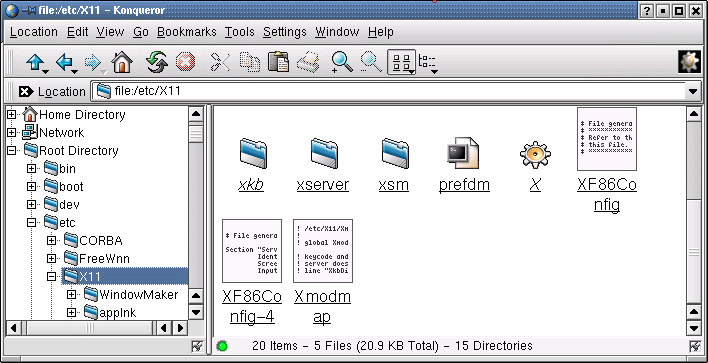Open the Xmodmap file thumbnail
The image size is (708, 363).
(x=323, y=251)
